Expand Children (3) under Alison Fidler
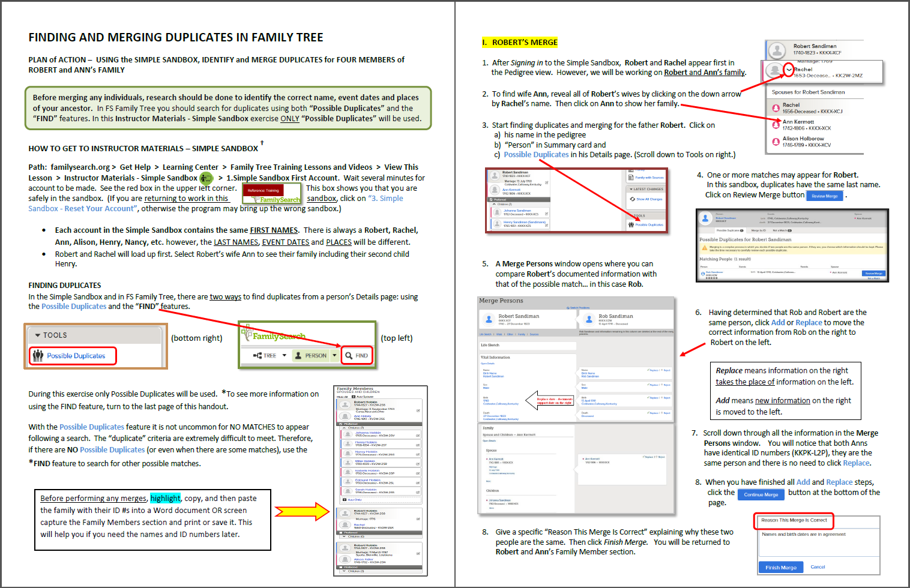The image size is (910, 588). click(x=345, y=571)
